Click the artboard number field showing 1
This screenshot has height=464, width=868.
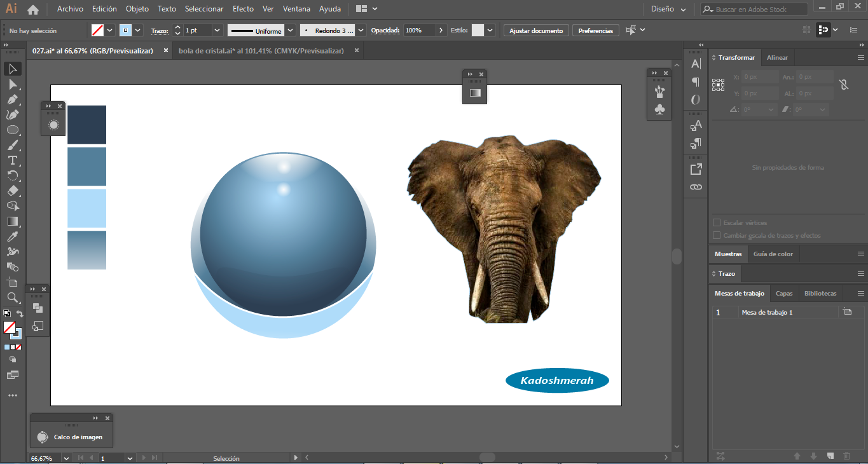[x=111, y=458]
